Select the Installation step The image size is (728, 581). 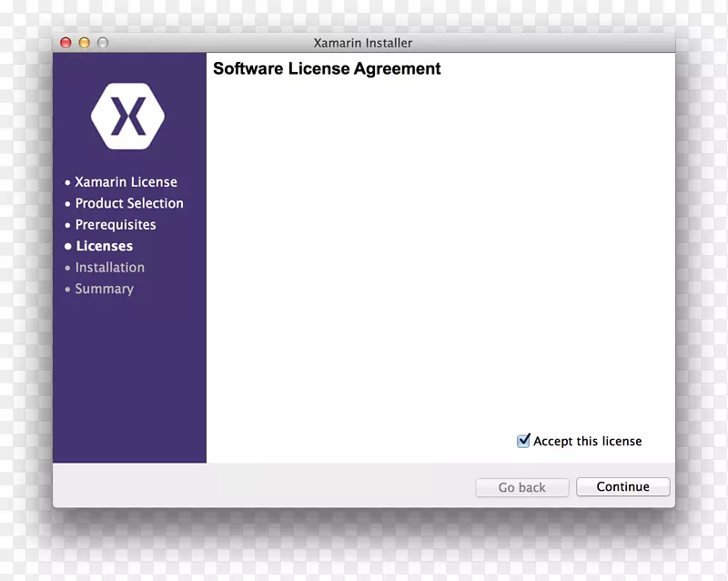(109, 268)
